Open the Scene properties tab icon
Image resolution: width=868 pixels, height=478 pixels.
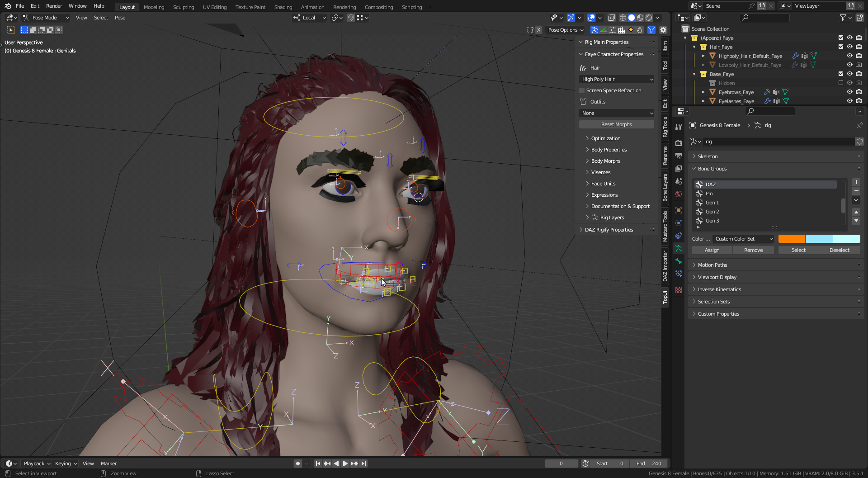(679, 181)
